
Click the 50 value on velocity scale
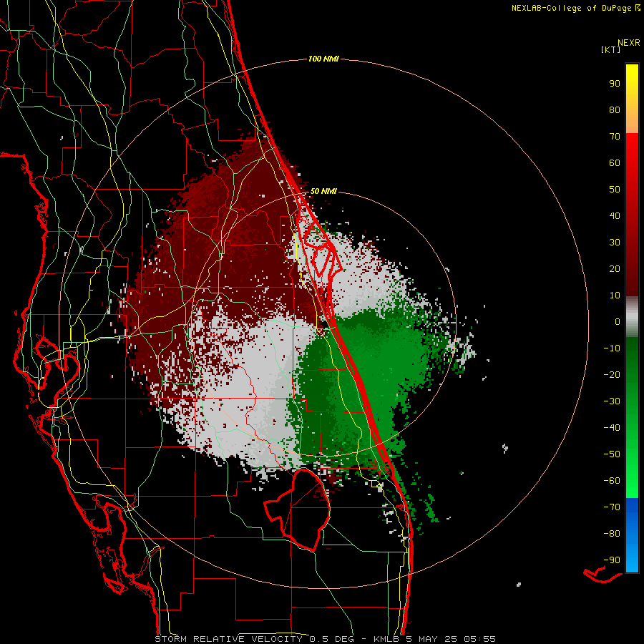click(615, 190)
